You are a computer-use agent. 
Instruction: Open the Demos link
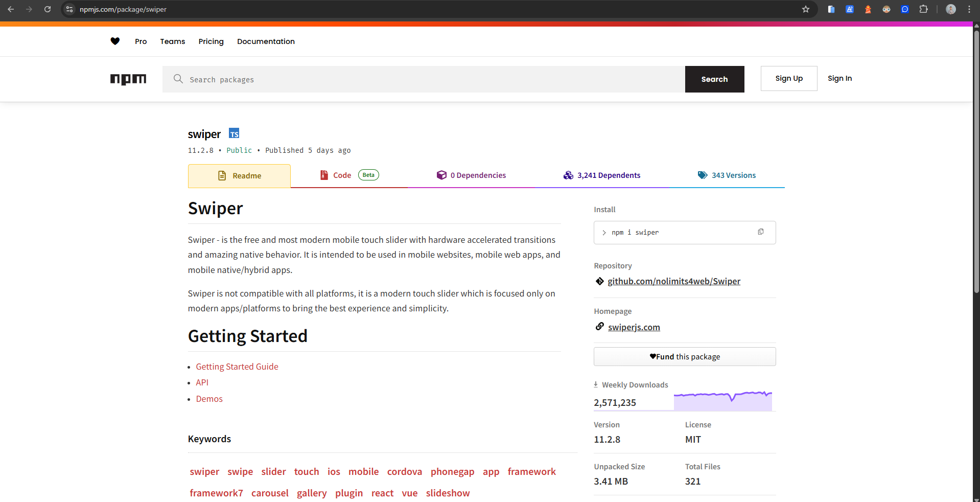click(x=209, y=399)
